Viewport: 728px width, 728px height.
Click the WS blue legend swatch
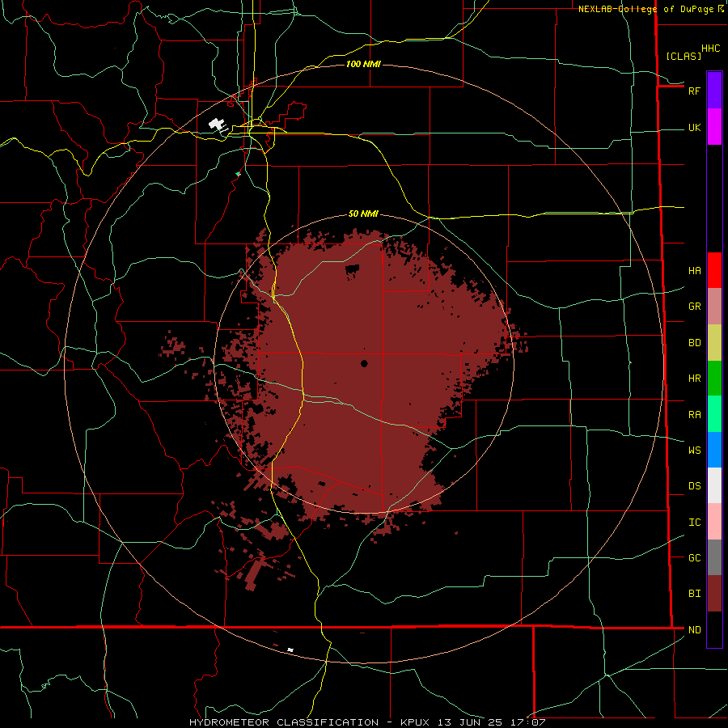click(x=714, y=450)
